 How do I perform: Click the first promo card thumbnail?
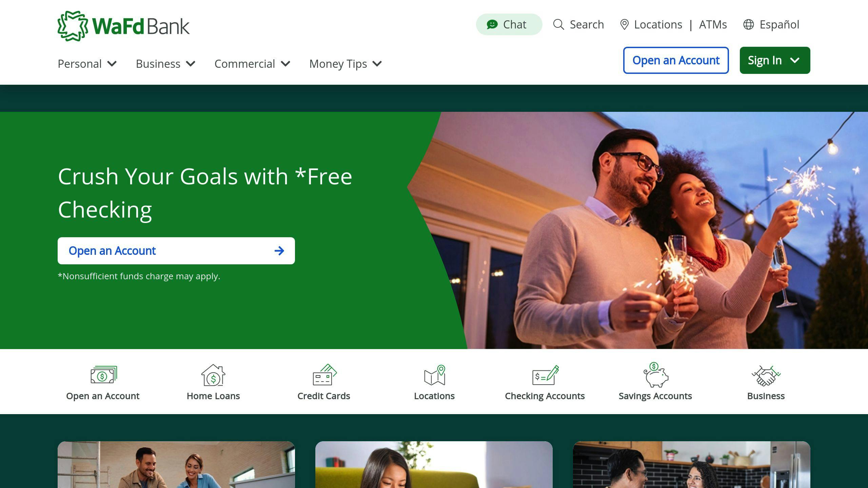point(176,465)
